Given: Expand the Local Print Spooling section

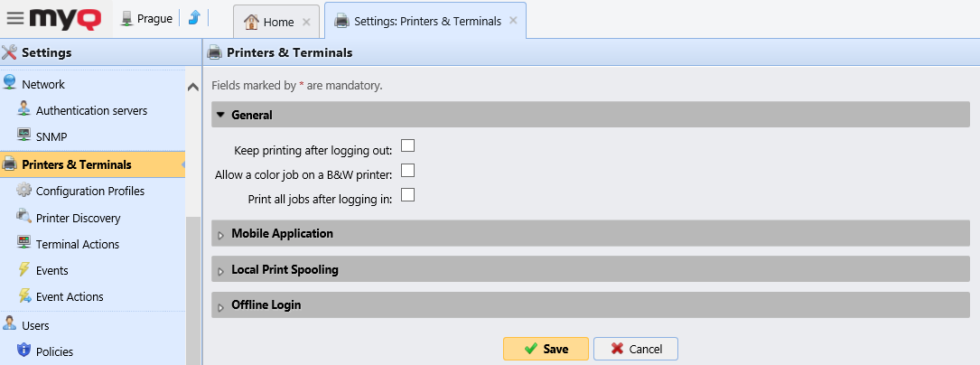Looking at the screenshot, I should [x=220, y=270].
